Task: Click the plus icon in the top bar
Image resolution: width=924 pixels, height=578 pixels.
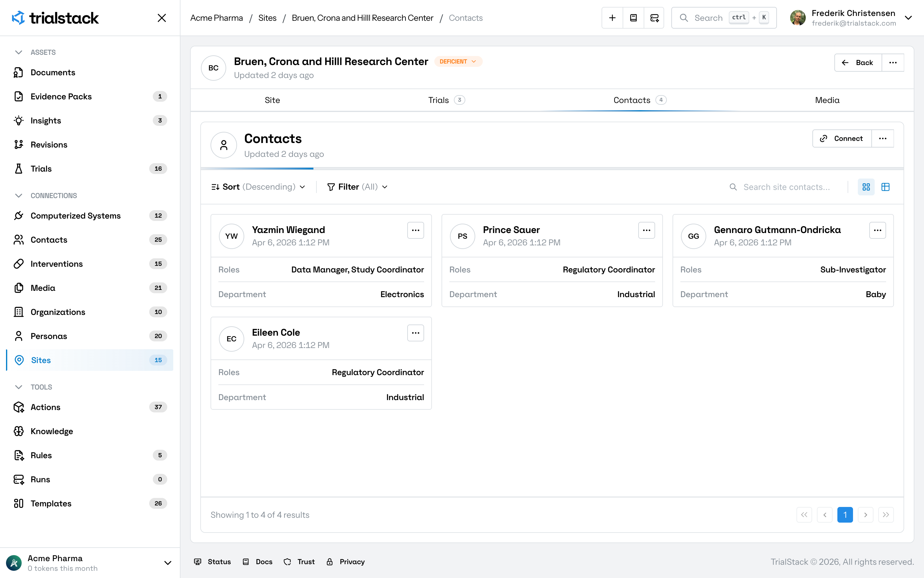Action: point(612,18)
